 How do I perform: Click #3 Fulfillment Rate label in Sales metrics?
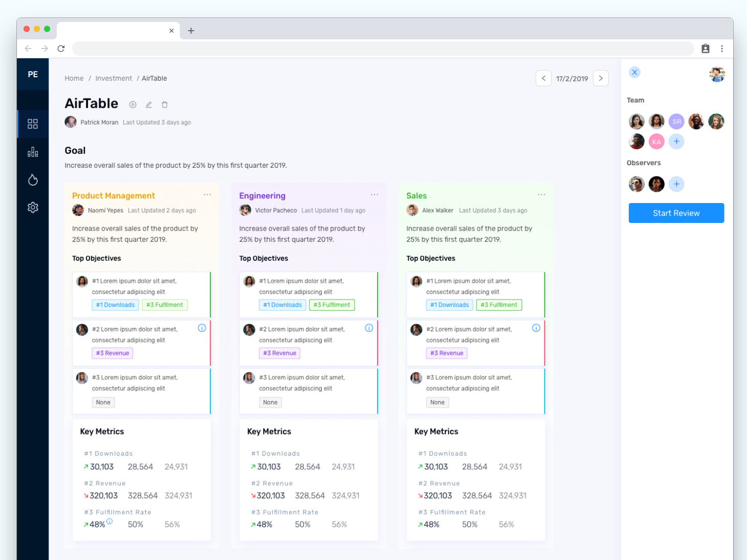coord(452,512)
